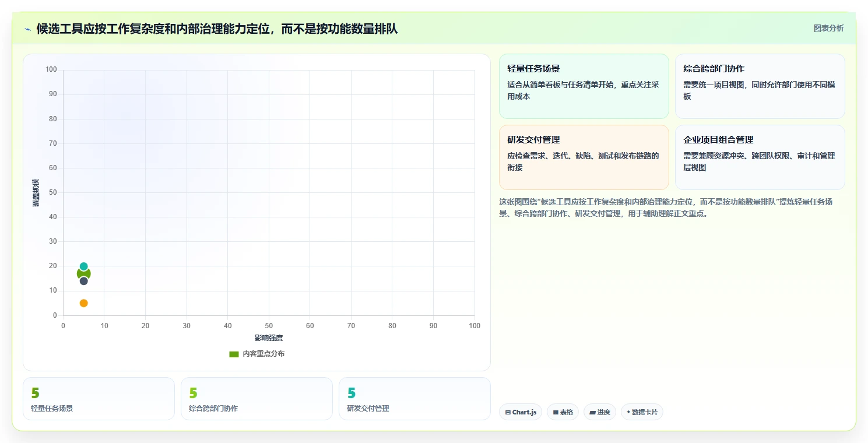868x443 pixels.
Task: Click the 综合跨部门协作 stat card below the chart
Action: [x=256, y=399]
